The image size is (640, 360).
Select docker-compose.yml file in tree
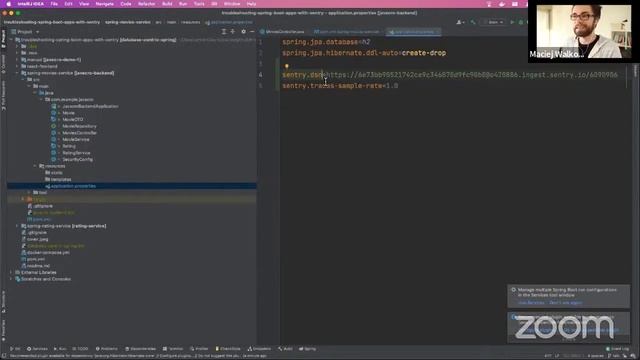(48, 253)
